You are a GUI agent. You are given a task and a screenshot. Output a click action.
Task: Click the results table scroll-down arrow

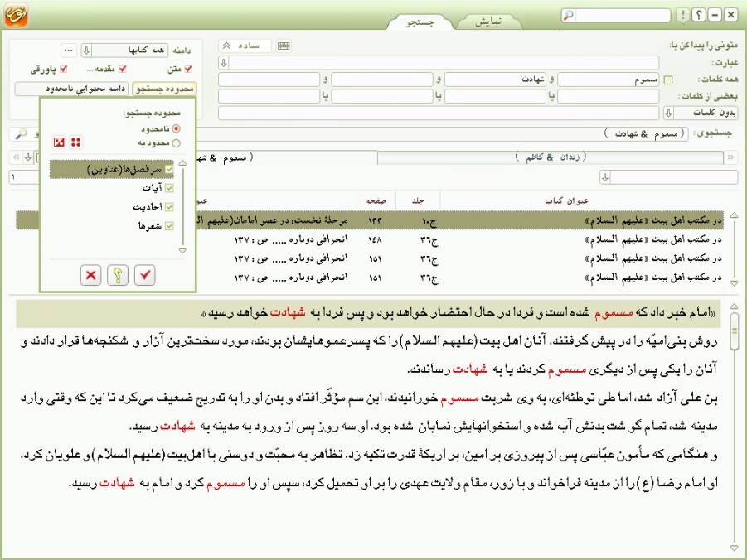[734, 283]
